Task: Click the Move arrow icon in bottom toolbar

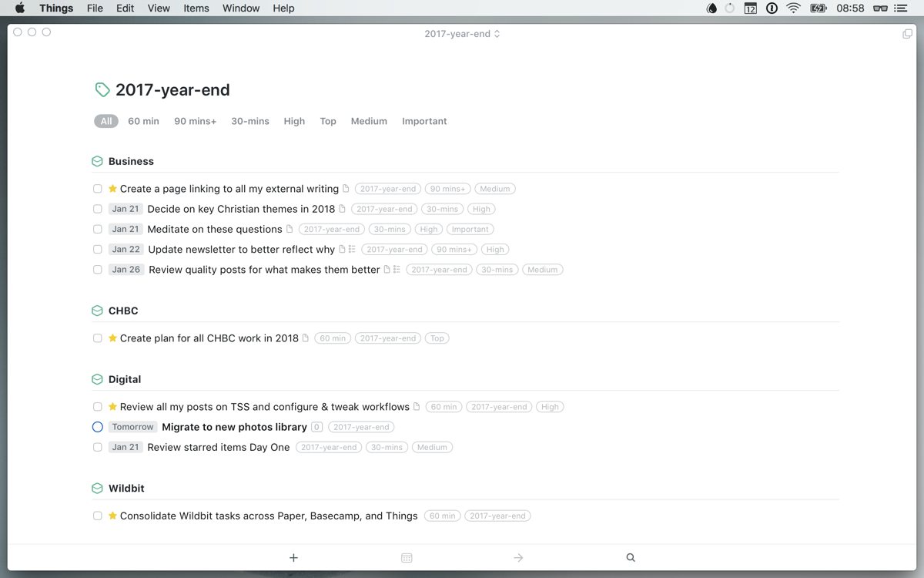Action: [x=518, y=558]
